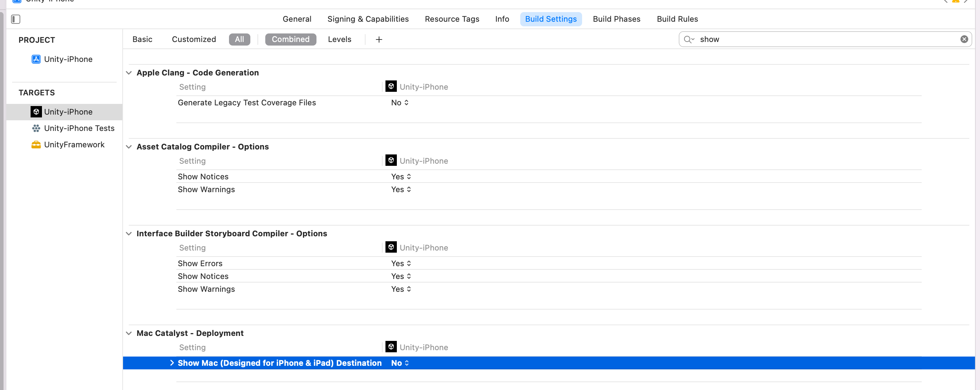980x390 pixels.
Task: Change Generate Legacy Test Coverage Files value
Action: coord(399,102)
